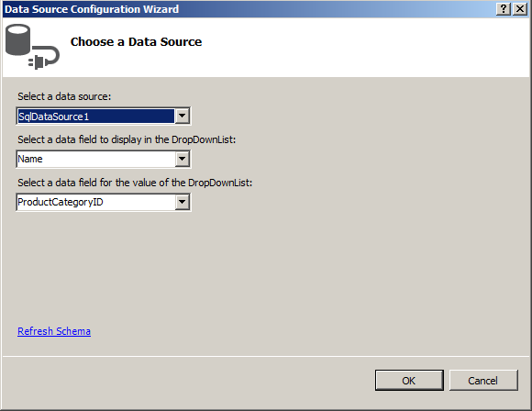Dismiss the dialog with Cancel

[483, 381]
